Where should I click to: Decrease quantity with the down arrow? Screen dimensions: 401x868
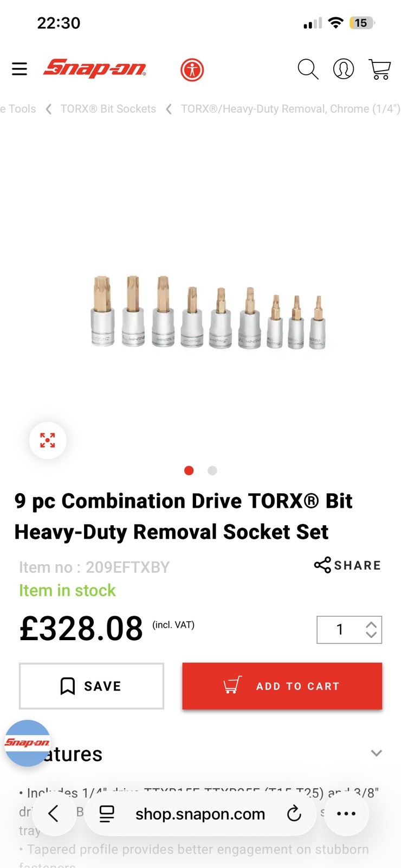click(x=371, y=635)
